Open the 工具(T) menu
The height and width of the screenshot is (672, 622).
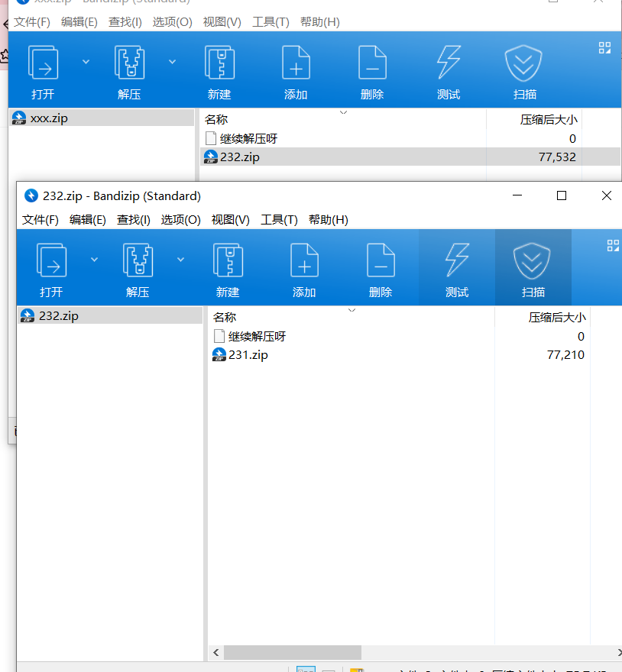tap(280, 220)
